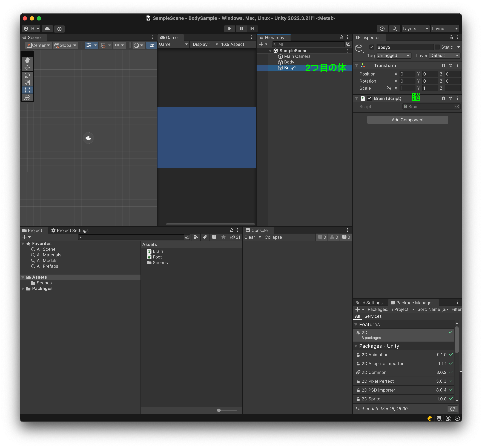Select the Rect Transform tool
The width and height of the screenshot is (482, 448).
(27, 90)
